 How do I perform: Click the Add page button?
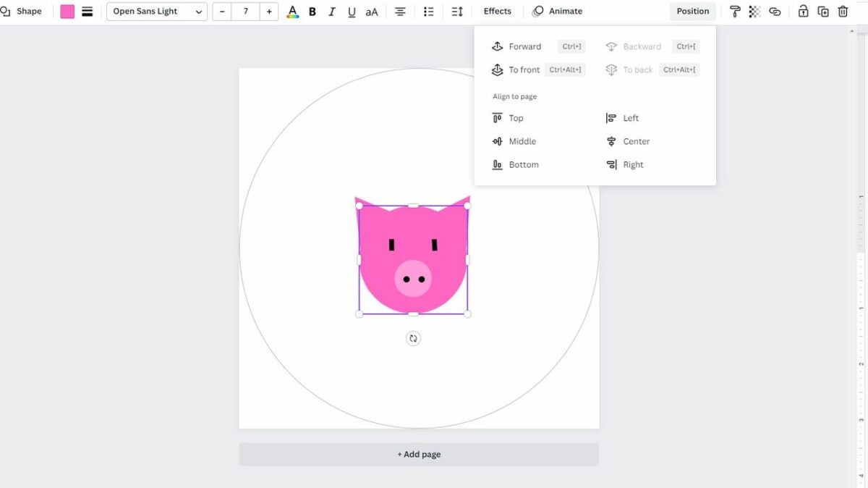coord(419,454)
